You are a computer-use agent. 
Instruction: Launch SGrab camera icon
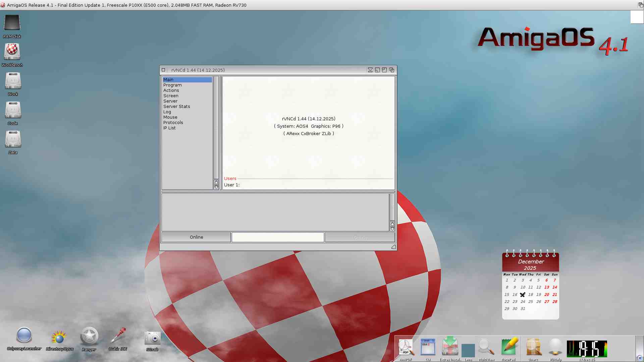coord(152,338)
